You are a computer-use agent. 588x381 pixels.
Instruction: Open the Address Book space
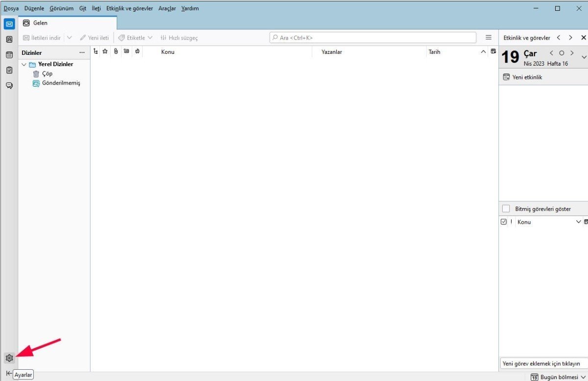pyautogui.click(x=9, y=39)
